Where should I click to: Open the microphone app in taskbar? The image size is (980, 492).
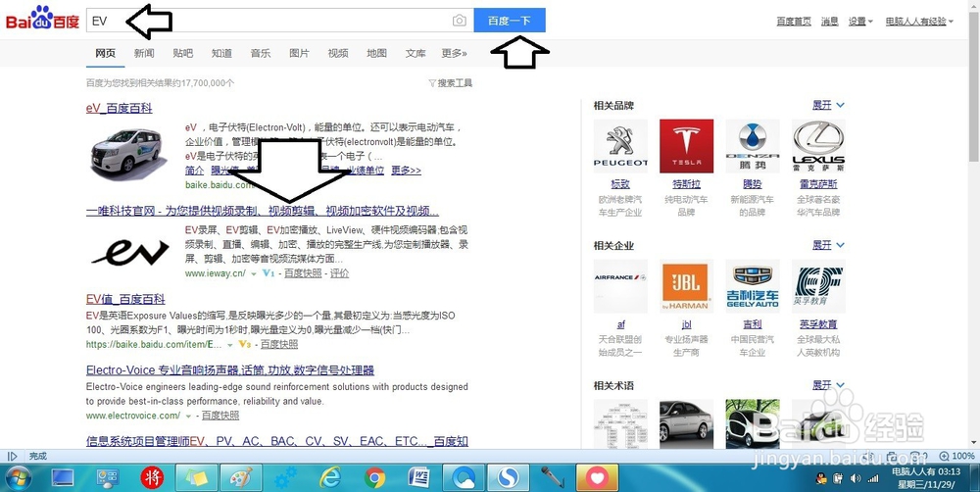coord(553,478)
